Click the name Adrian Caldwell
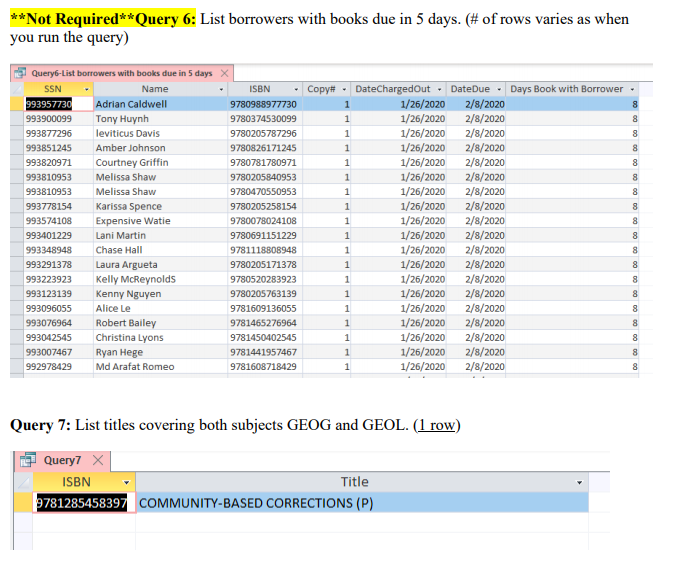The image size is (687, 576). pos(131,104)
